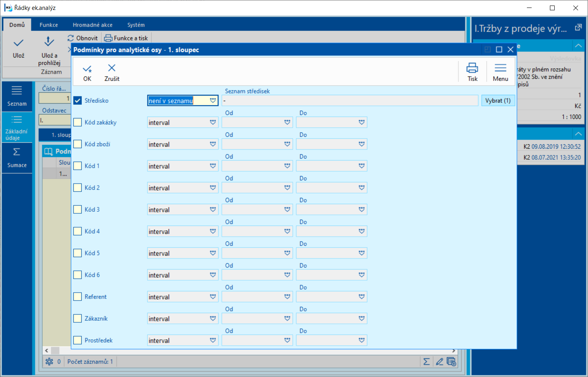Image resolution: width=588 pixels, height=377 pixels.
Task: Open the Kód zakázky Od dropdown
Action: click(287, 122)
